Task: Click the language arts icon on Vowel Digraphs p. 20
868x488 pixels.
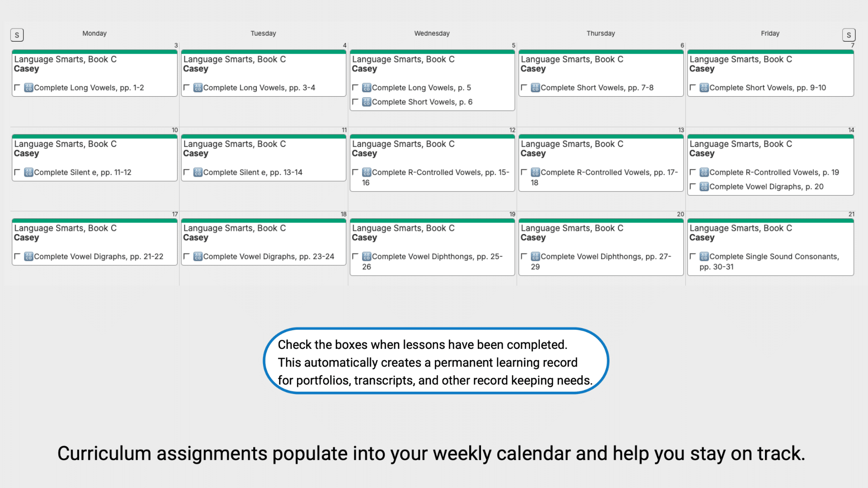Action: 704,187
